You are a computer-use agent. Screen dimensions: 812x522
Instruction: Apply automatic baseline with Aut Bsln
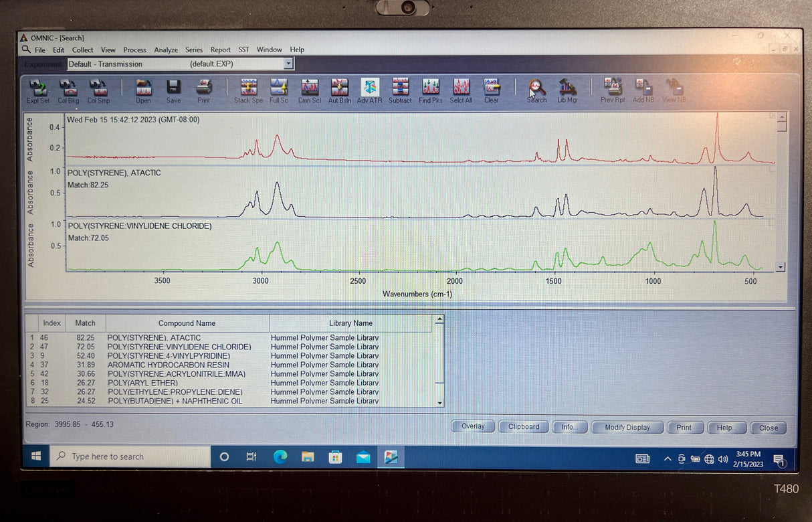click(339, 90)
